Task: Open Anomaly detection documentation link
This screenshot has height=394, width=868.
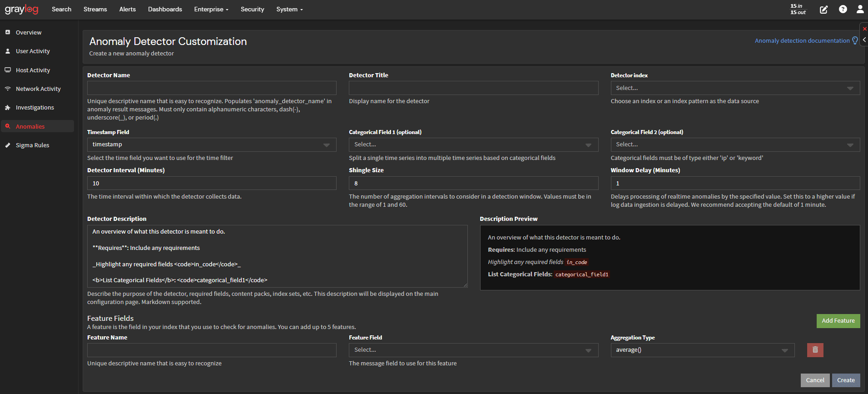Action: (x=802, y=41)
